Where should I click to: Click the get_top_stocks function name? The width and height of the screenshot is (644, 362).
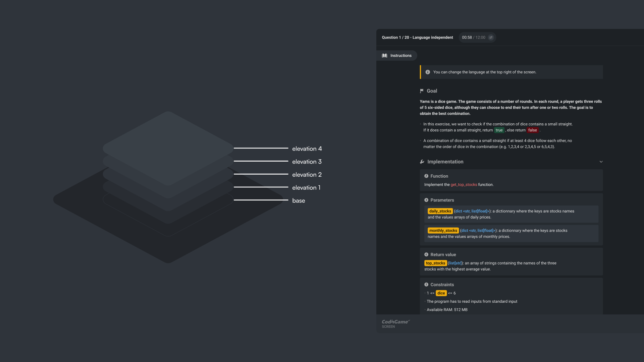click(464, 185)
